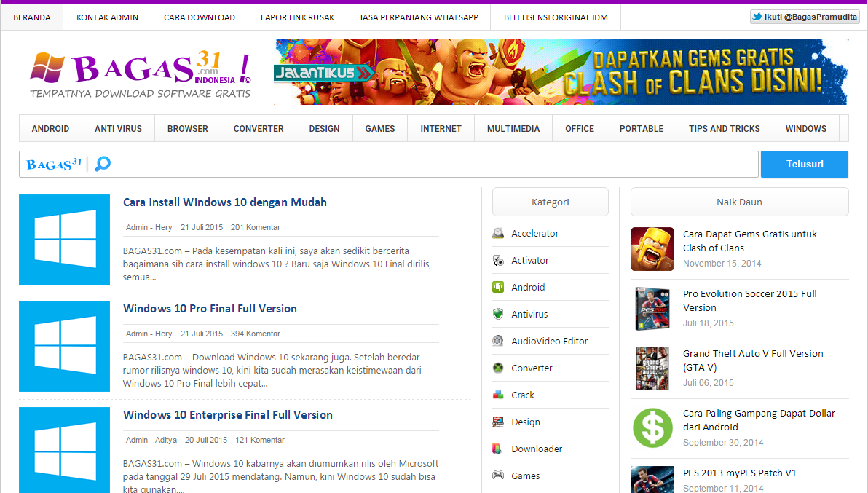Open BELI LISENSI ORIGINAL IDM page
868x493 pixels.
tap(556, 17)
